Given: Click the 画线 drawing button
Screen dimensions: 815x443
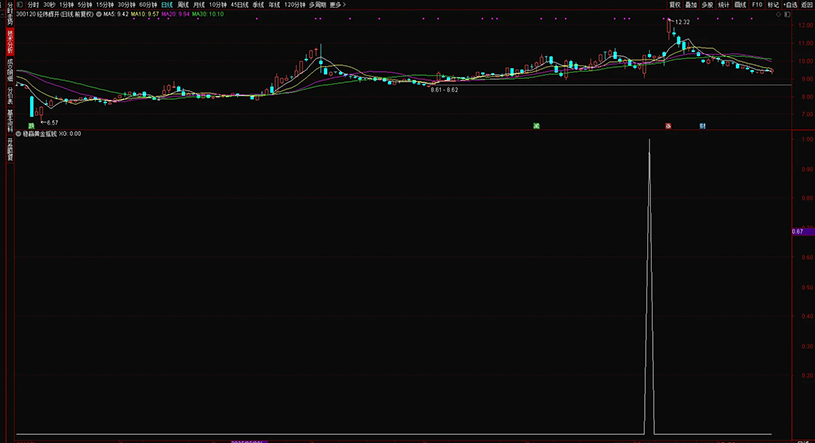Looking at the screenshot, I should (x=740, y=5).
